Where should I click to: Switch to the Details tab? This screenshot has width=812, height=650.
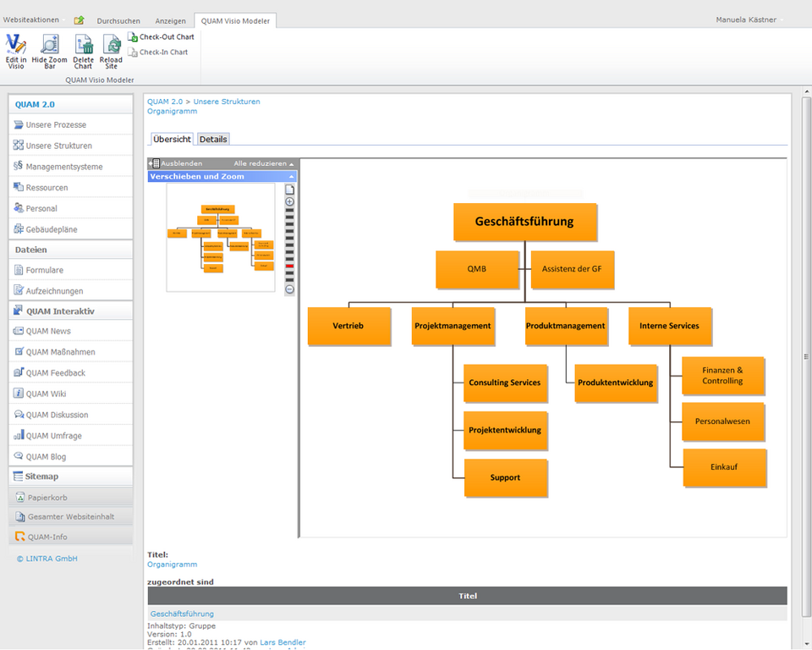(213, 139)
